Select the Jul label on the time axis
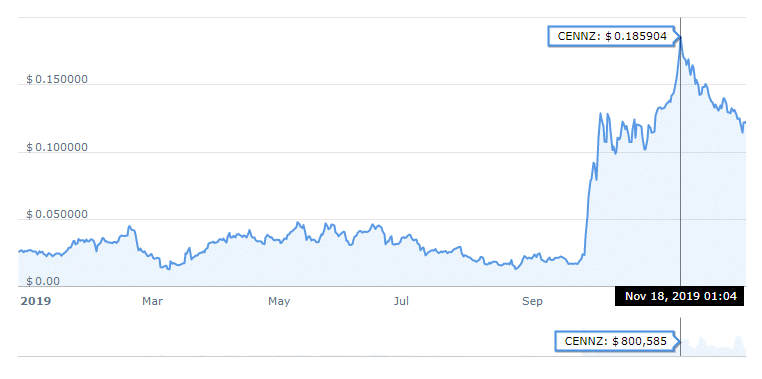762x379 pixels. [401, 302]
